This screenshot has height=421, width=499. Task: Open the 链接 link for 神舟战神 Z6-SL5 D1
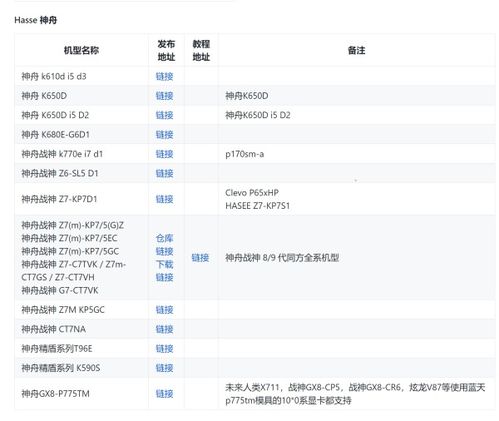point(164,173)
